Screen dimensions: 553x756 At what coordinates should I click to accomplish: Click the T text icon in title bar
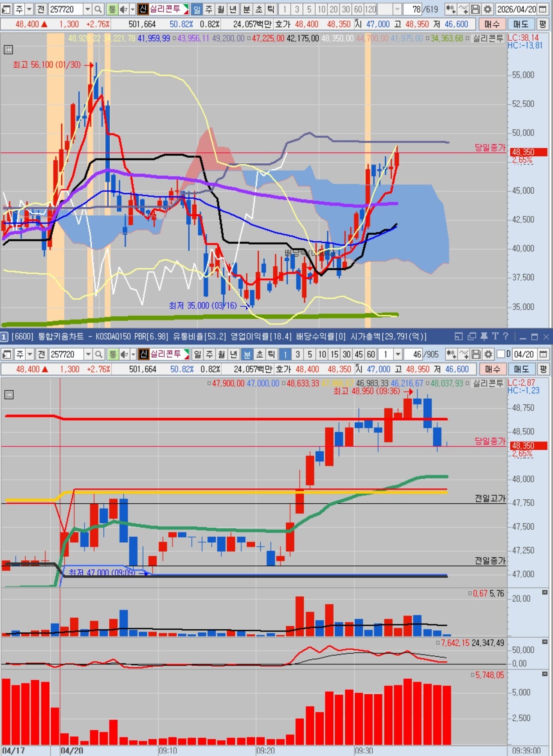click(495, 337)
